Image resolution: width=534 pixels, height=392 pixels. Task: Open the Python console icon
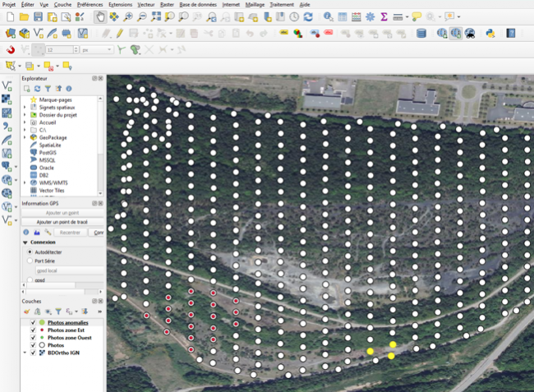(490, 34)
